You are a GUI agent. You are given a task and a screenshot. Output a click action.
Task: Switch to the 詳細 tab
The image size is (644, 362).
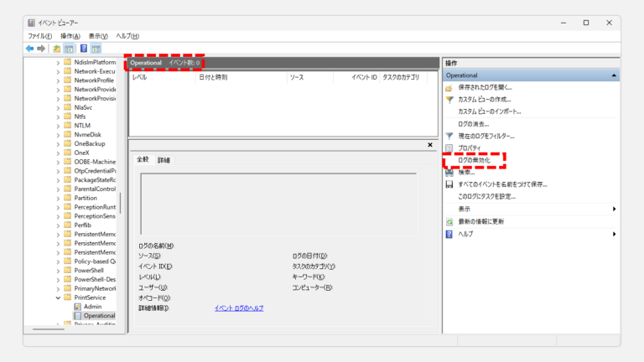[x=164, y=159]
